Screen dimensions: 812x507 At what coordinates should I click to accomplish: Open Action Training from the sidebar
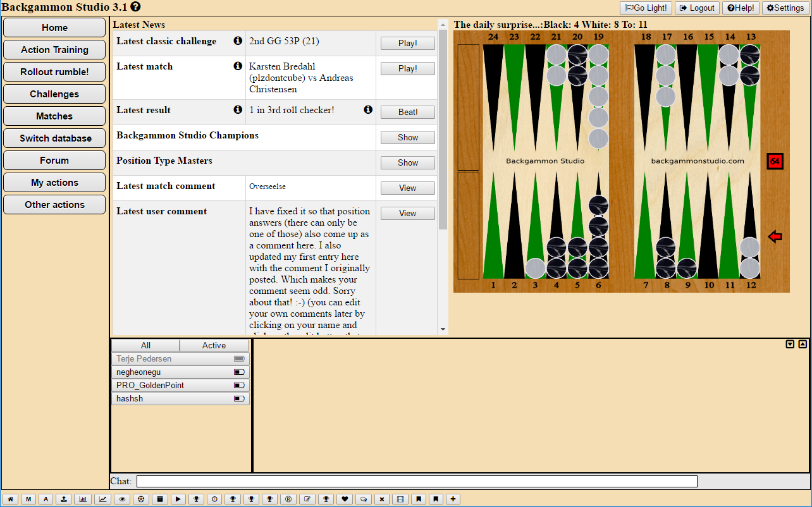click(54, 50)
